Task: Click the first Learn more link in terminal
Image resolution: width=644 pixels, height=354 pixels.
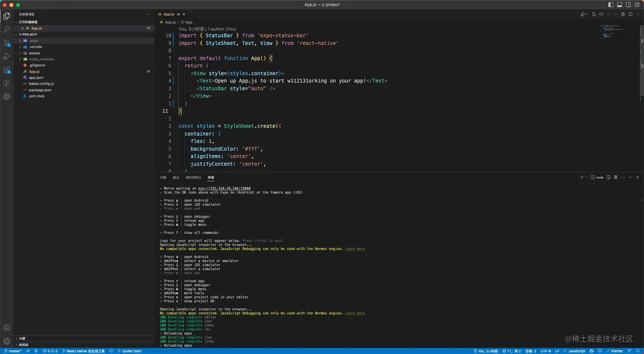Action: [x=355, y=249]
